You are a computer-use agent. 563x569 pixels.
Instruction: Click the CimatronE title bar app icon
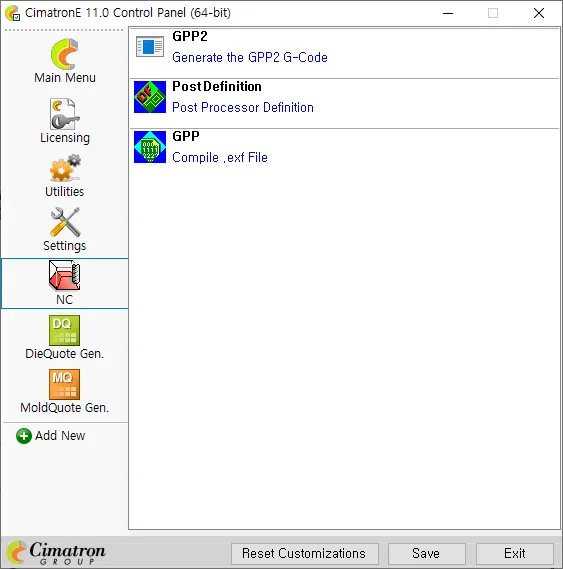coord(12,13)
